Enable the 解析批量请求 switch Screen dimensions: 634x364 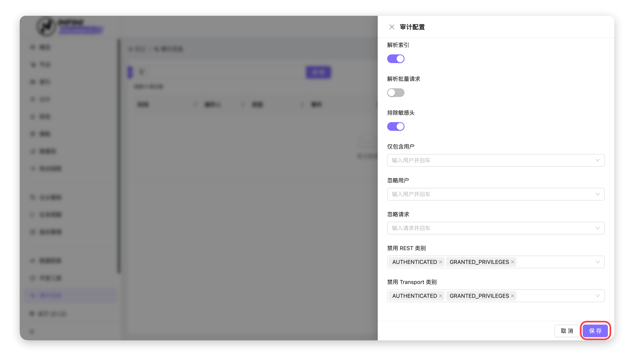tap(396, 93)
